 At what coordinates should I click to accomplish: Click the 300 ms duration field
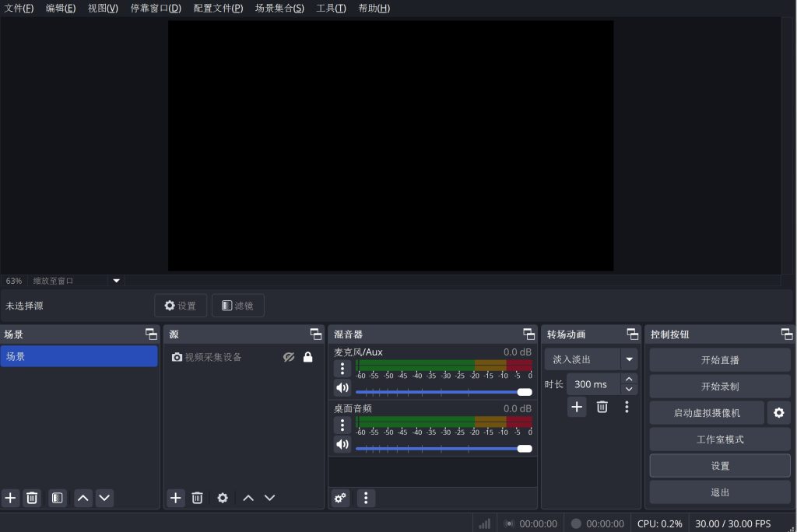593,384
